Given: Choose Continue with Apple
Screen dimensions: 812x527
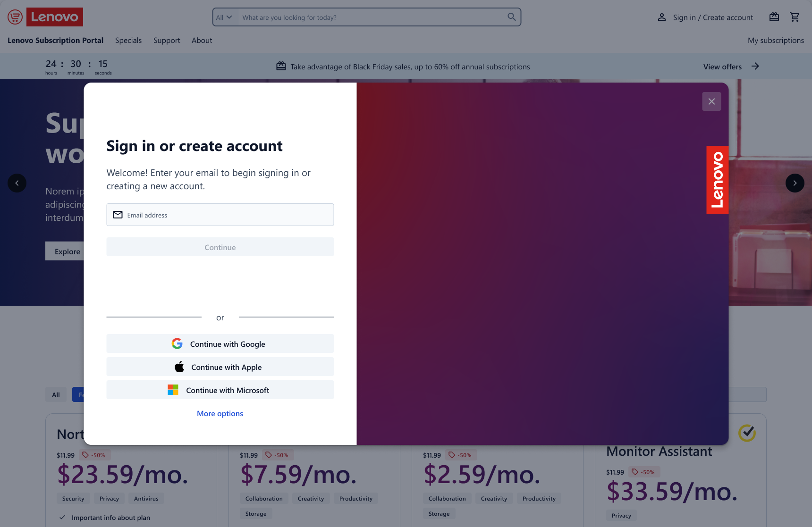Looking at the screenshot, I should tap(220, 367).
